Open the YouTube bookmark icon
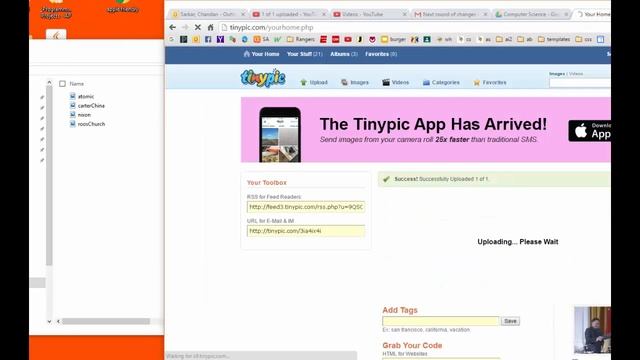Viewport: 640px width, 360px height. click(x=348, y=40)
